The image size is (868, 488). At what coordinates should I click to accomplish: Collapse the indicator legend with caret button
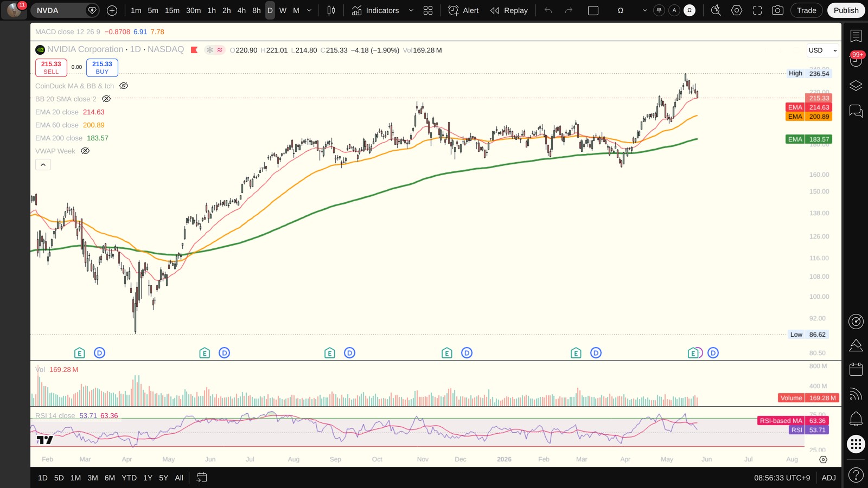[x=43, y=164]
